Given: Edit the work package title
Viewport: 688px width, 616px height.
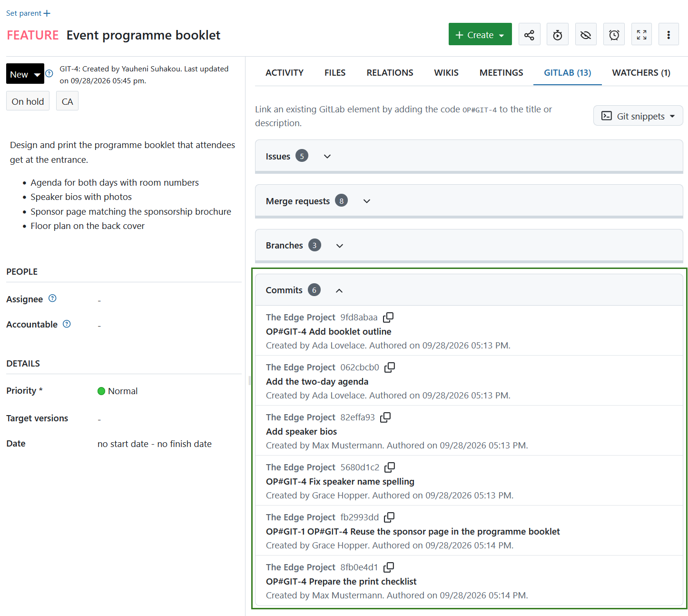Looking at the screenshot, I should click(x=143, y=35).
